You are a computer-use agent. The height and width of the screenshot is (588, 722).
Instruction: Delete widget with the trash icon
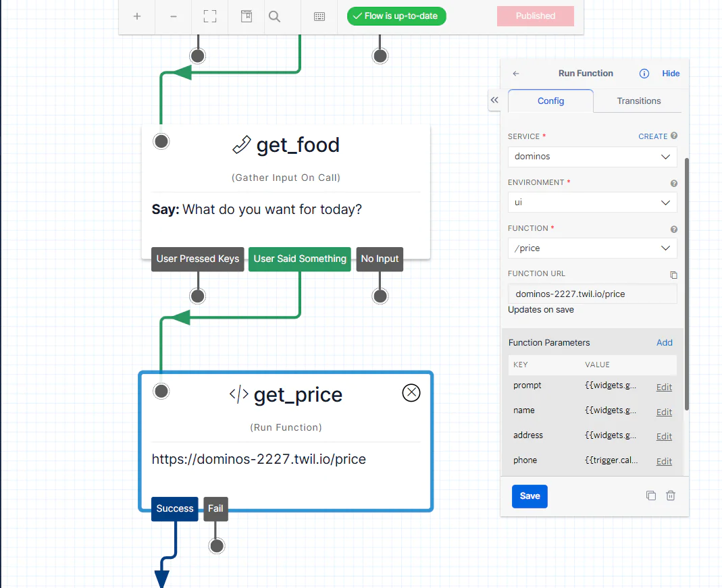(671, 496)
